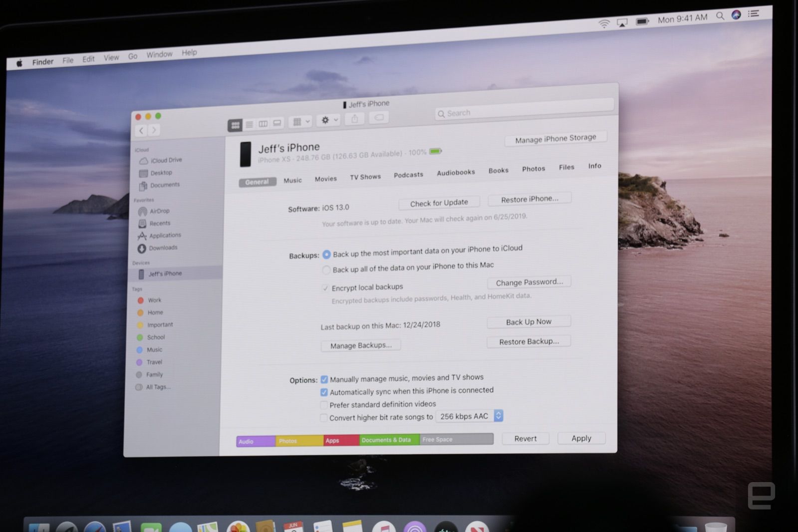Go back with the left arrow
The height and width of the screenshot is (532, 798).
coord(141,131)
